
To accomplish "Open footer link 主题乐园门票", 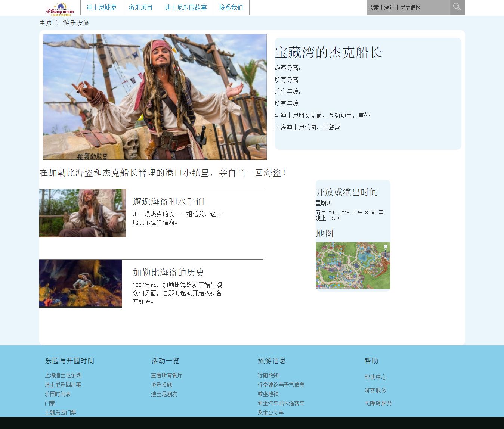I will point(61,413).
